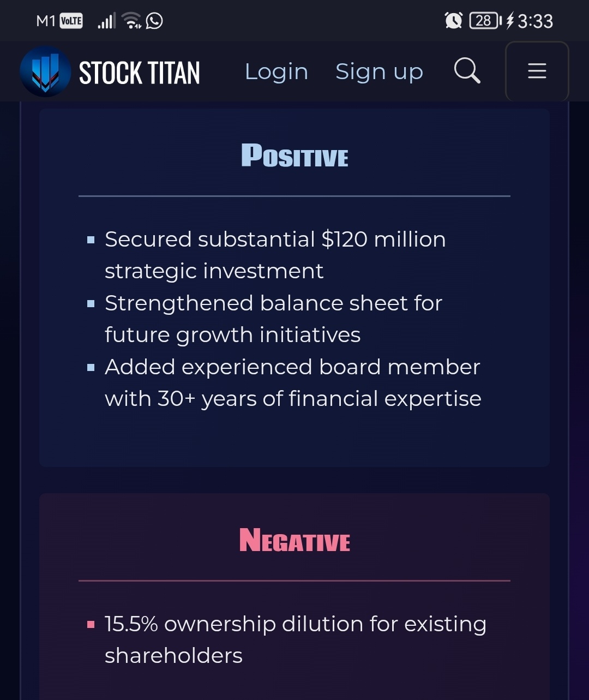Tap the battery level indicator
Screen dimensions: 589x700
[x=485, y=21]
